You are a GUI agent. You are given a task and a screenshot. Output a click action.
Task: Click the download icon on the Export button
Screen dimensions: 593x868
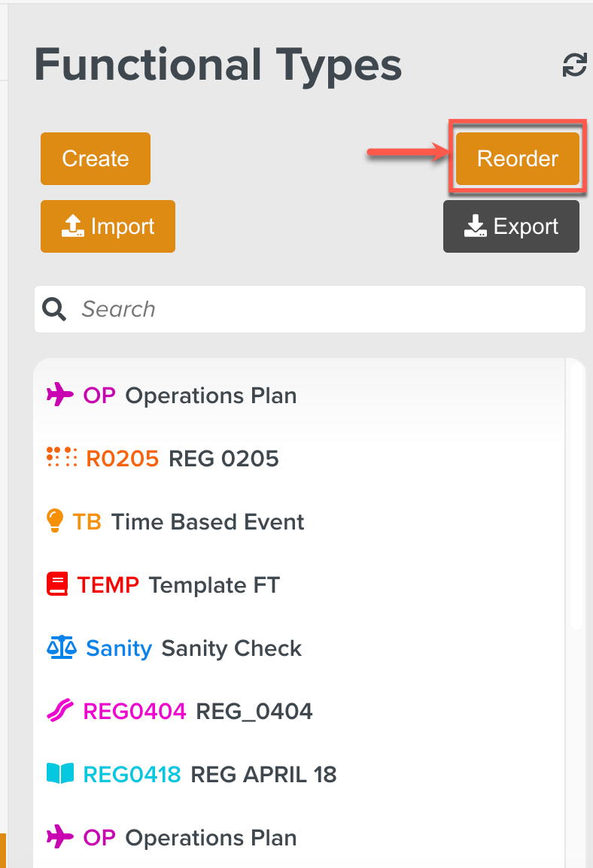point(474,226)
